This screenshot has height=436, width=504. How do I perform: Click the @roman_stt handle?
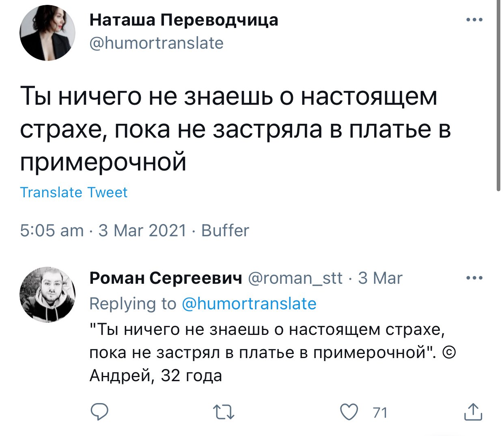[295, 278]
